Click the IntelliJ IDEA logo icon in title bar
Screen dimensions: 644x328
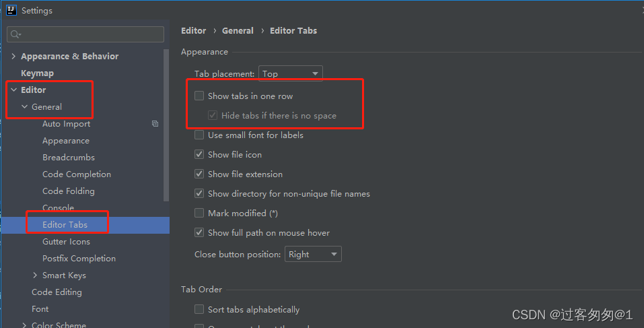point(11,10)
